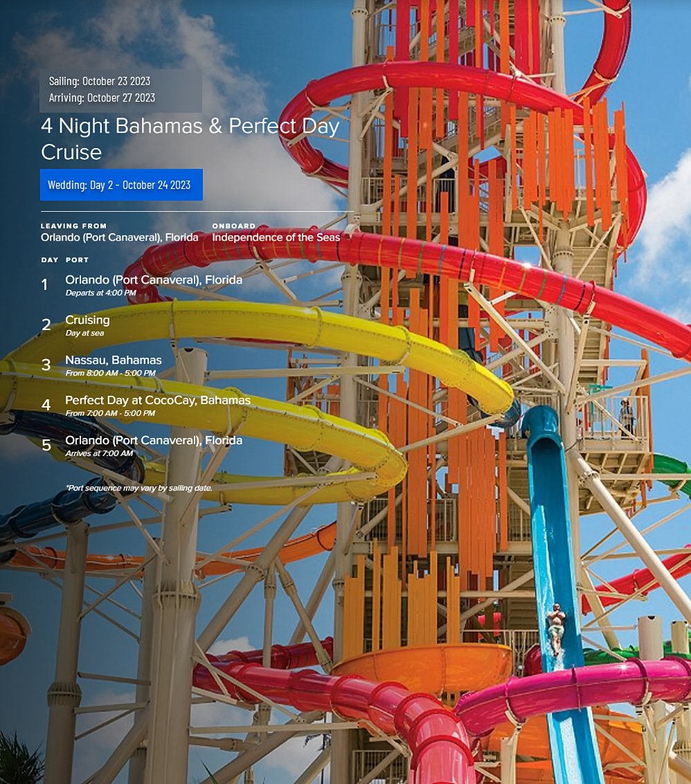Click day number 3 in the itinerary
Viewport: 691px width, 784px height.
pos(46,365)
